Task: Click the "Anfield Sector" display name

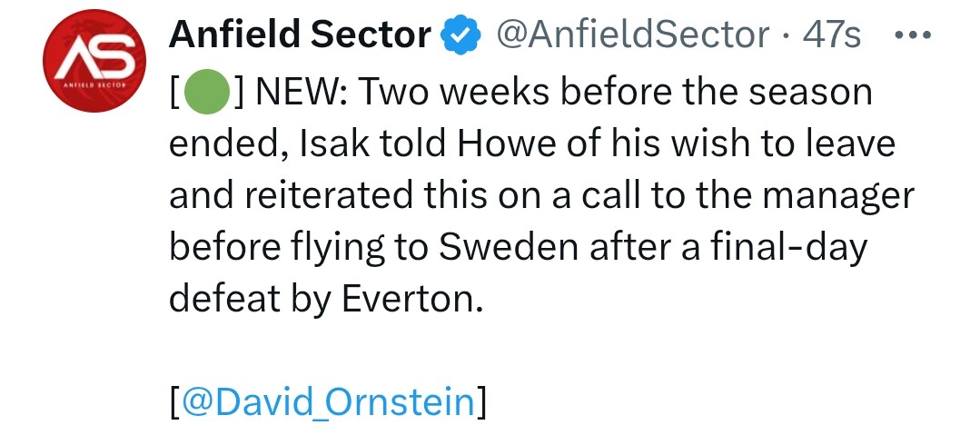Action: pyautogui.click(x=301, y=35)
